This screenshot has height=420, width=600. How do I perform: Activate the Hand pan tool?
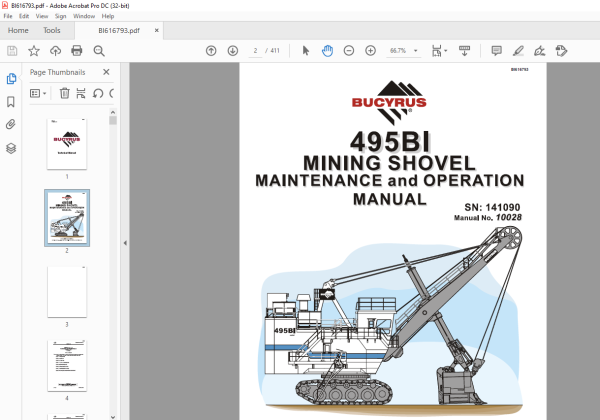pos(327,50)
